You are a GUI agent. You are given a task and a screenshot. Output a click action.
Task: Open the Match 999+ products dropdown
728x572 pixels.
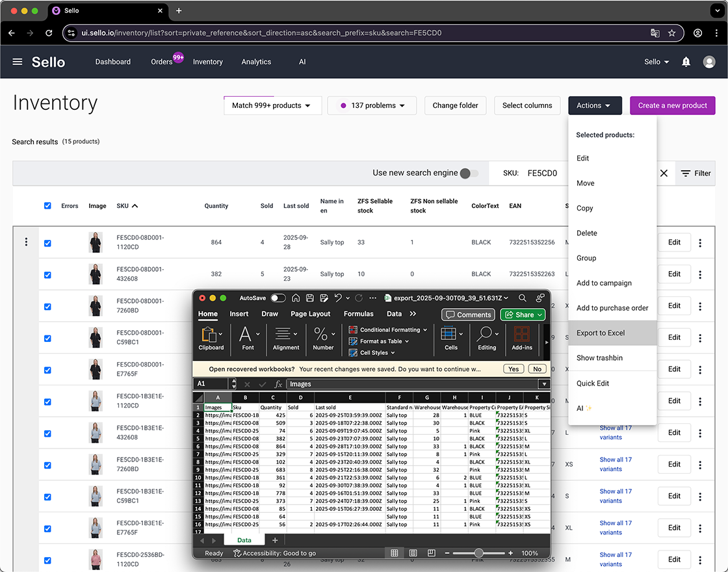click(272, 104)
